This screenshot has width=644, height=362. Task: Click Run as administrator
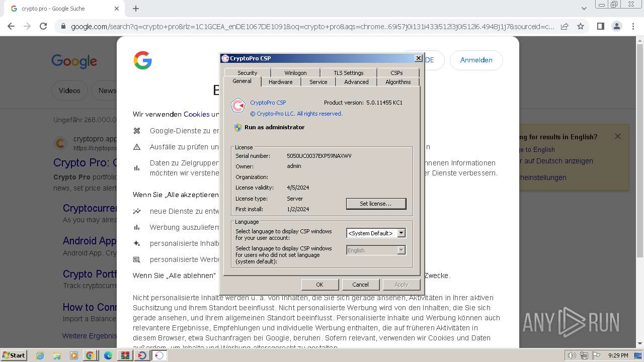point(274,127)
